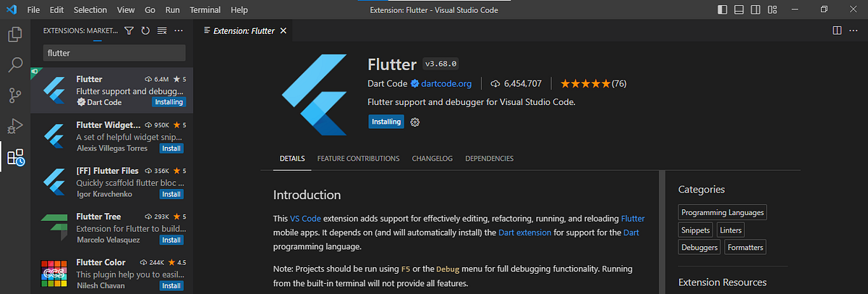Install Flutter Color extension

(171, 285)
